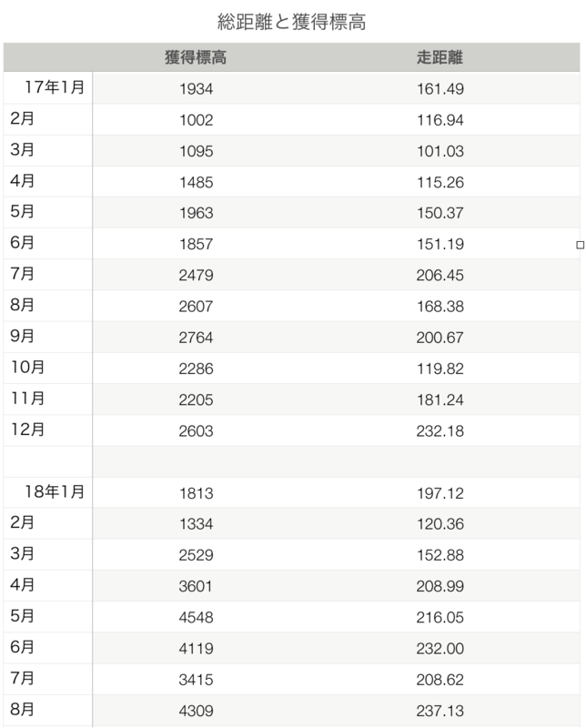Select cell with value 4309

click(x=196, y=711)
